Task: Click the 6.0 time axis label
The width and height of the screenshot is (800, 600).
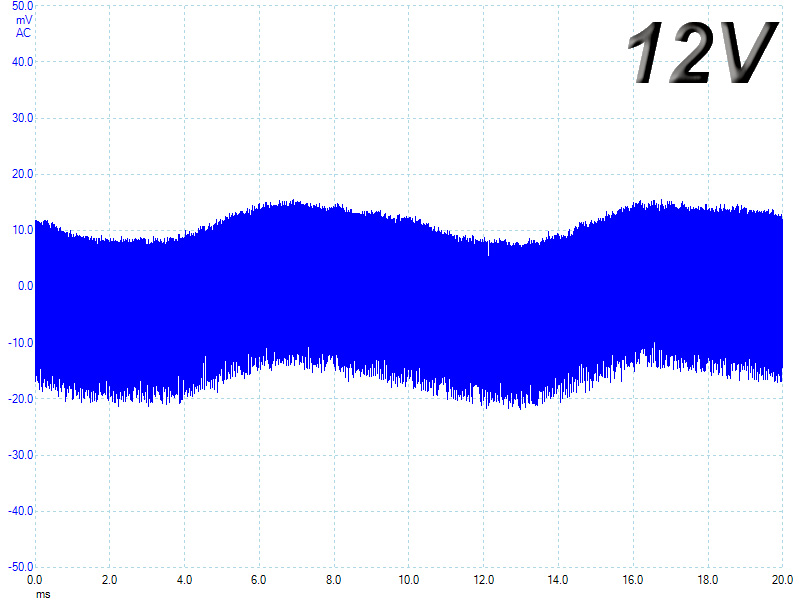Action: pos(259,580)
